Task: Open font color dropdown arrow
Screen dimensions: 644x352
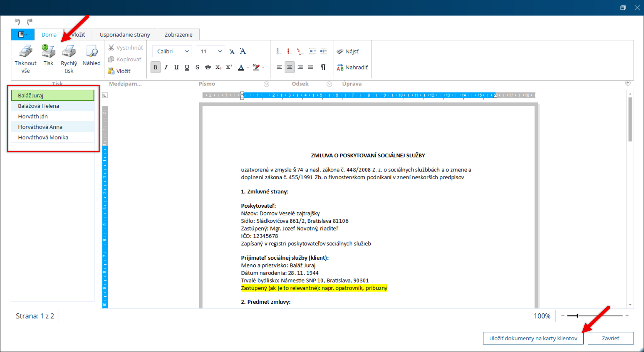Action: (248, 67)
